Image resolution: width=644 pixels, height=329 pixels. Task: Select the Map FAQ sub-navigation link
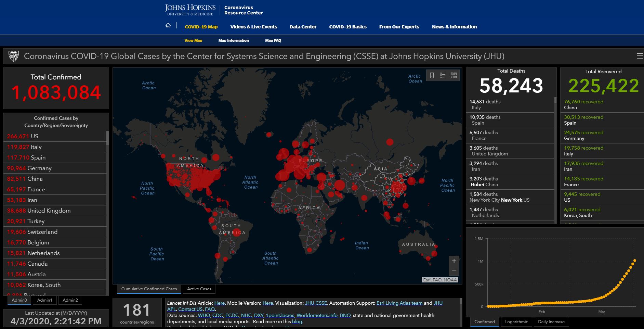pyautogui.click(x=273, y=40)
